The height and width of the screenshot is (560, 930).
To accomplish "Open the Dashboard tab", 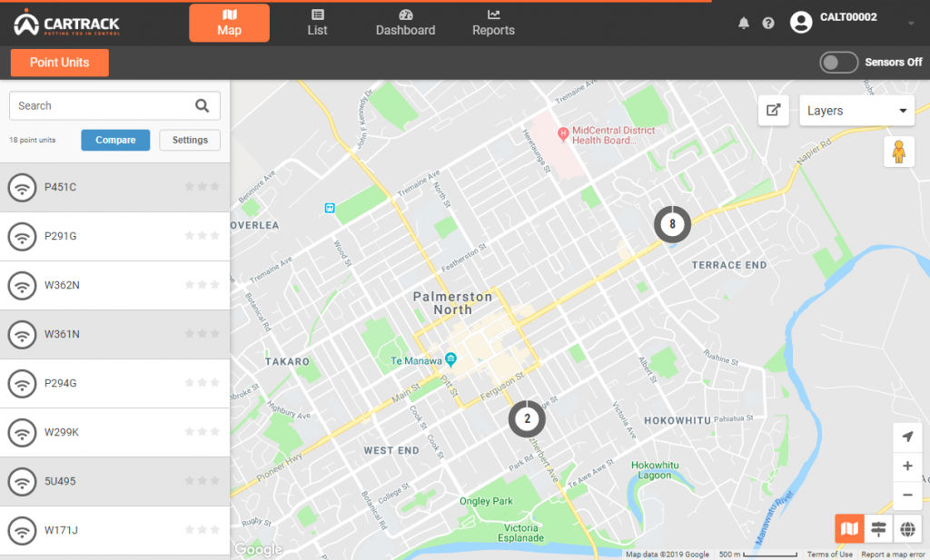I will click(x=405, y=23).
